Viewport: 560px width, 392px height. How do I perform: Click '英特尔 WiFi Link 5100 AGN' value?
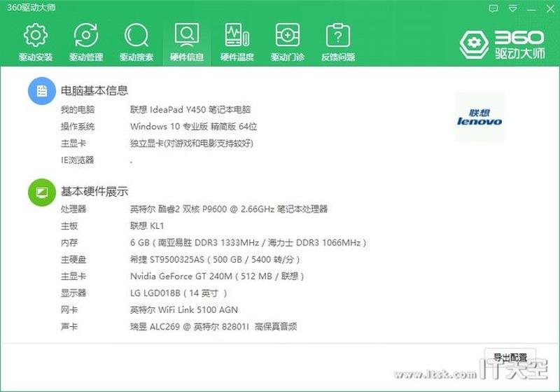(184, 309)
